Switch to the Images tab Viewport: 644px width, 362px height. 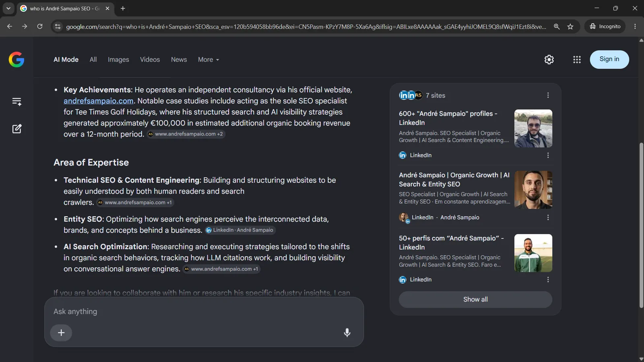[x=118, y=60]
